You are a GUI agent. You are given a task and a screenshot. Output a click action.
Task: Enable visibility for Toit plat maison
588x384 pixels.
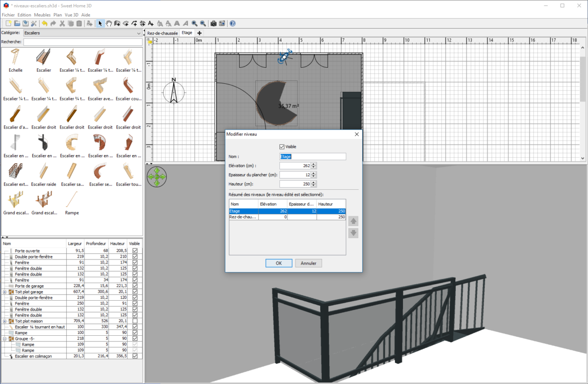134,321
